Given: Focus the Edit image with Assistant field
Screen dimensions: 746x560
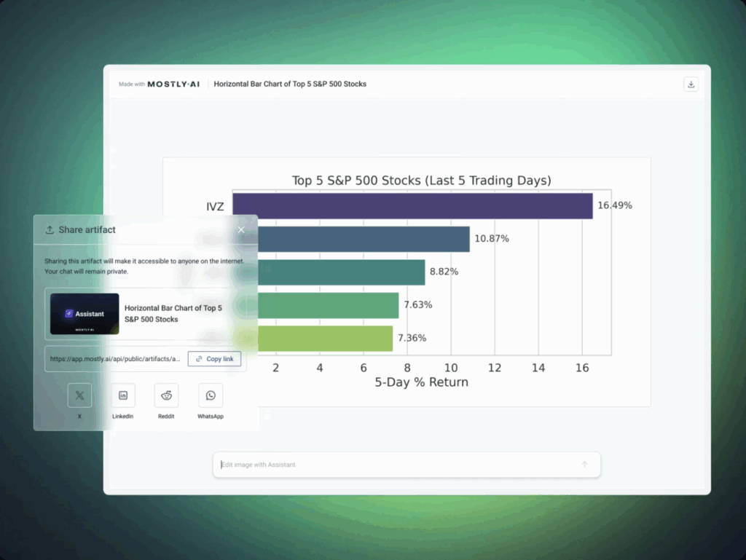Looking at the screenshot, I should click(393, 465).
